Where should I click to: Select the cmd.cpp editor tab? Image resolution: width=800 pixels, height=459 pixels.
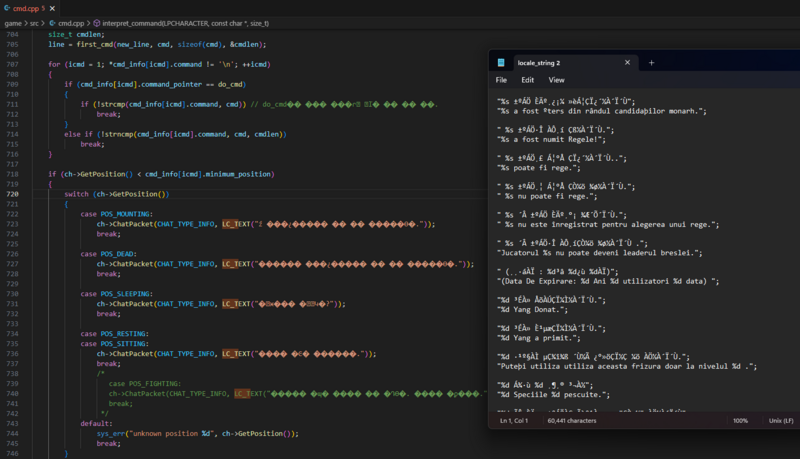click(30, 8)
